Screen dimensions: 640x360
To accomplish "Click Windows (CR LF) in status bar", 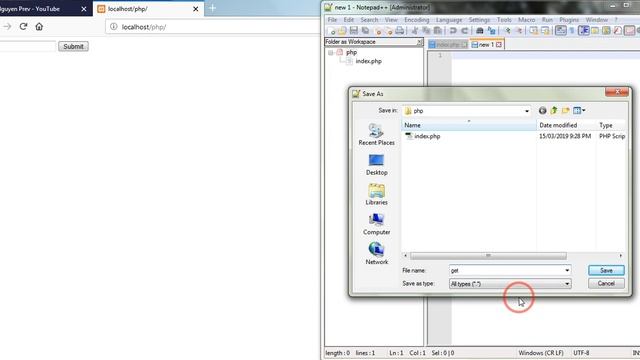I will tap(541, 353).
